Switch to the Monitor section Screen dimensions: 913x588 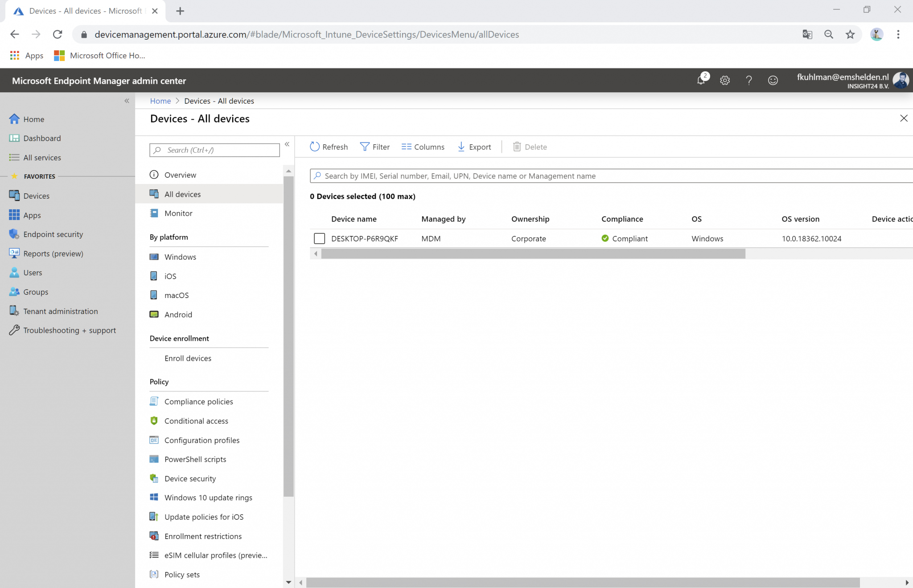pos(178,213)
